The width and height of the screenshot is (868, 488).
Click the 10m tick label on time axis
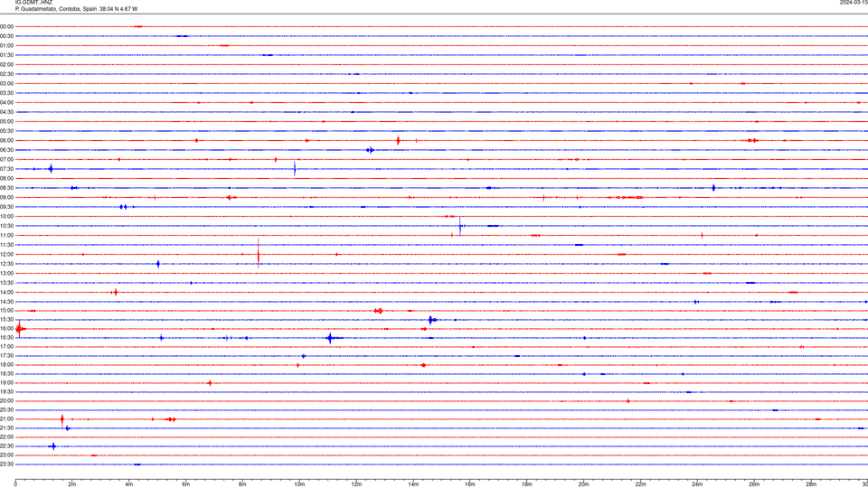click(x=299, y=484)
